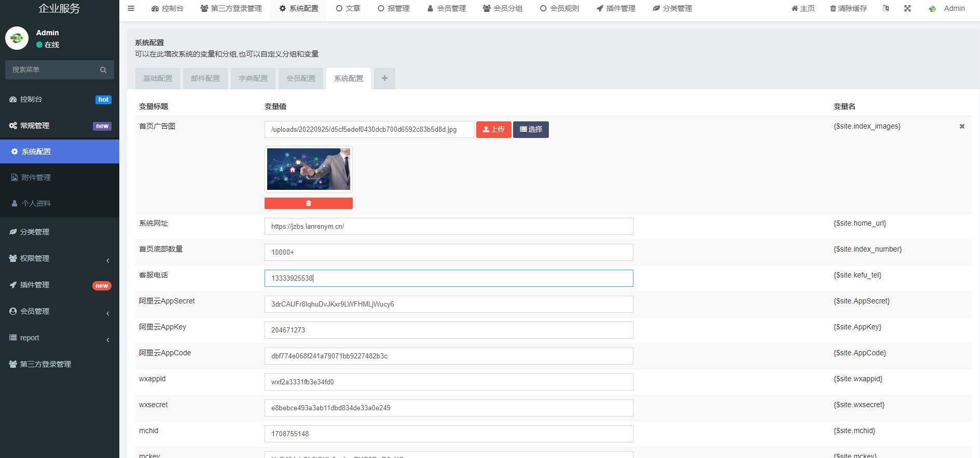Click the red trash delete image button
This screenshot has height=458, width=980.
pos(308,203)
